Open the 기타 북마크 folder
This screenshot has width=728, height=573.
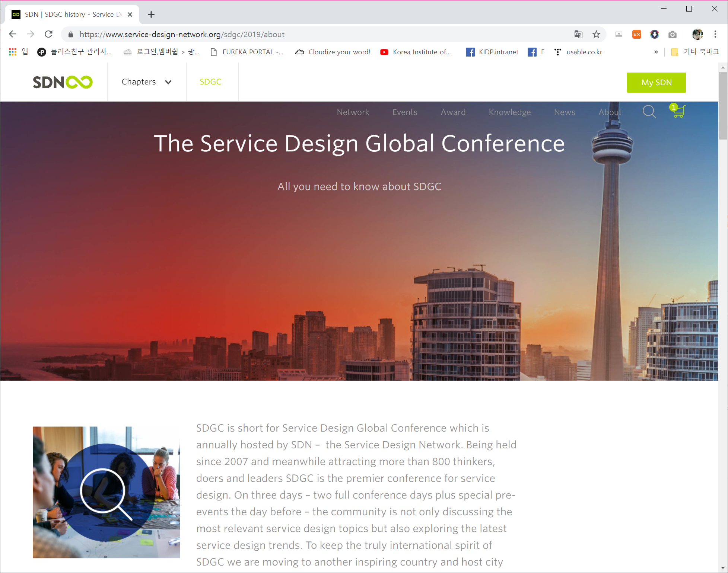point(695,52)
